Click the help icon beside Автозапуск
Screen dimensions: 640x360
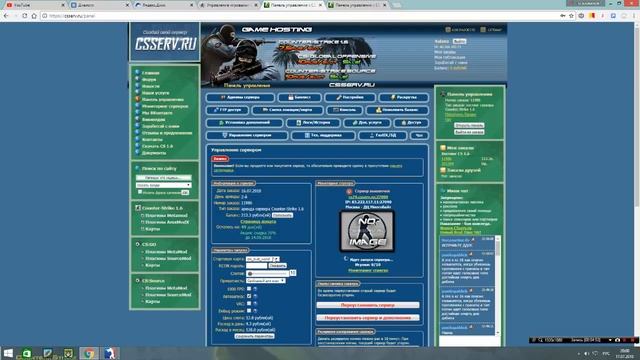point(255,296)
